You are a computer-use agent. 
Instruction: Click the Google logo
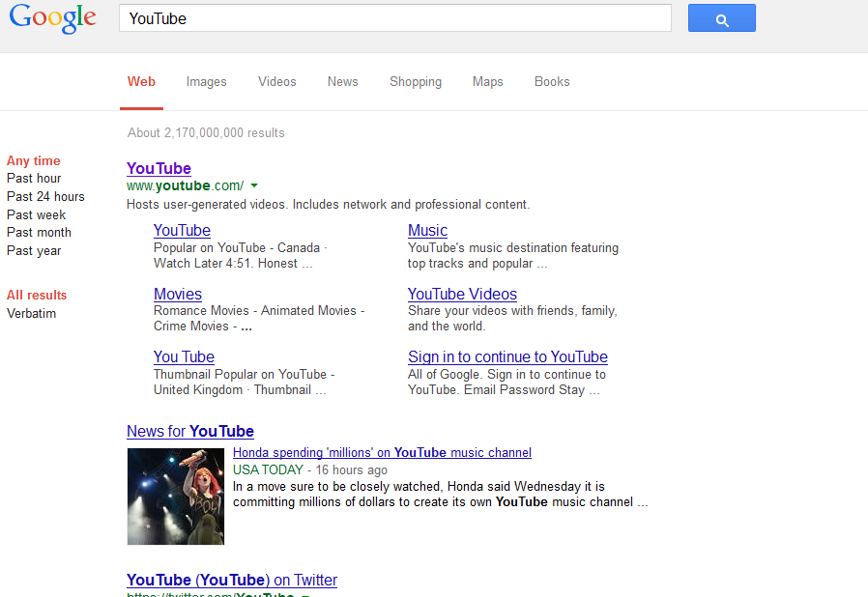(x=53, y=19)
